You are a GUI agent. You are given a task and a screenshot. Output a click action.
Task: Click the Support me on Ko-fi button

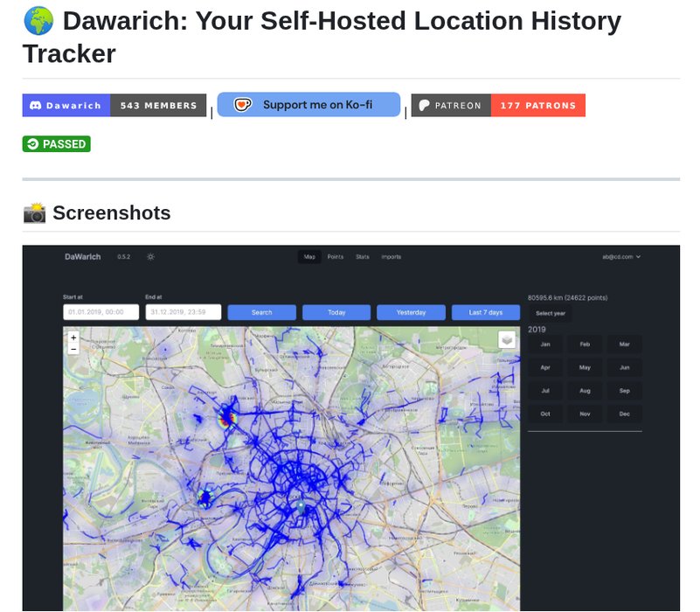pos(308,105)
